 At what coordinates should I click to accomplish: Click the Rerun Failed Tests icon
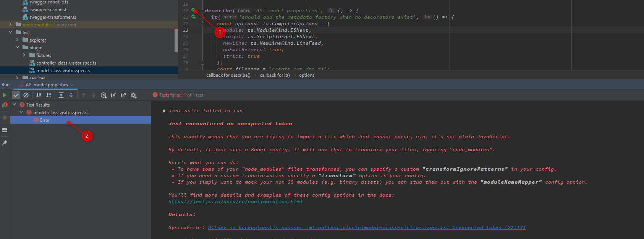[5, 105]
